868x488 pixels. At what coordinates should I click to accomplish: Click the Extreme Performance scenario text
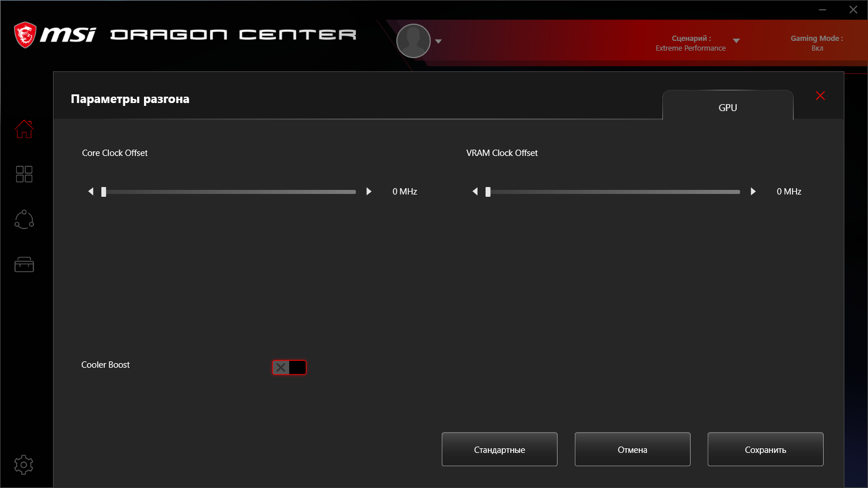point(691,48)
